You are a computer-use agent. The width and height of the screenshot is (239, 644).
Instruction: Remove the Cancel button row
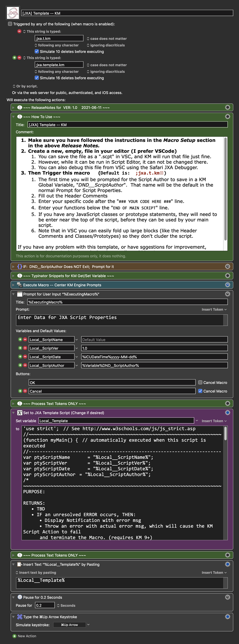(25, 391)
